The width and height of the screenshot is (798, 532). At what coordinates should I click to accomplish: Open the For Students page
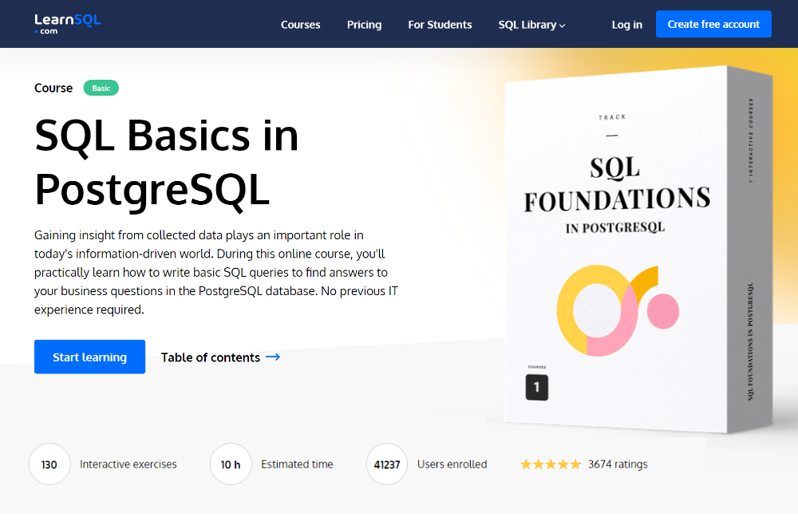pos(440,25)
